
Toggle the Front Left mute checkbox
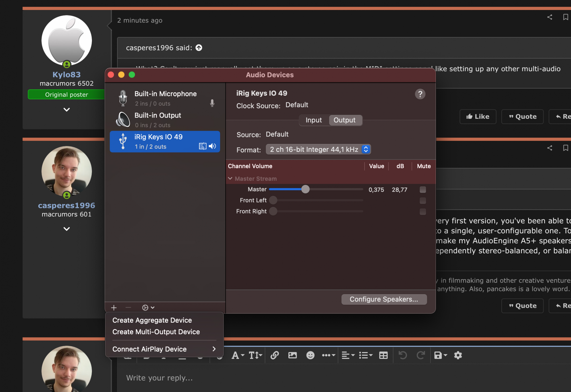click(x=423, y=201)
